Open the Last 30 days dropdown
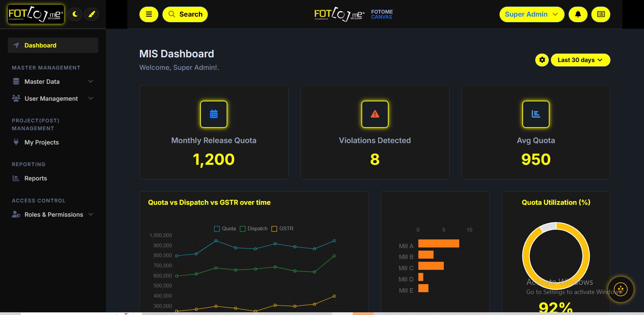The height and width of the screenshot is (315, 644). click(580, 60)
